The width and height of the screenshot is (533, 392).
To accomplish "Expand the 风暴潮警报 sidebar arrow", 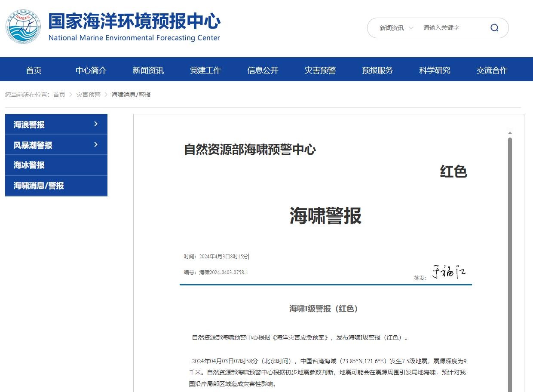I will tap(95, 145).
